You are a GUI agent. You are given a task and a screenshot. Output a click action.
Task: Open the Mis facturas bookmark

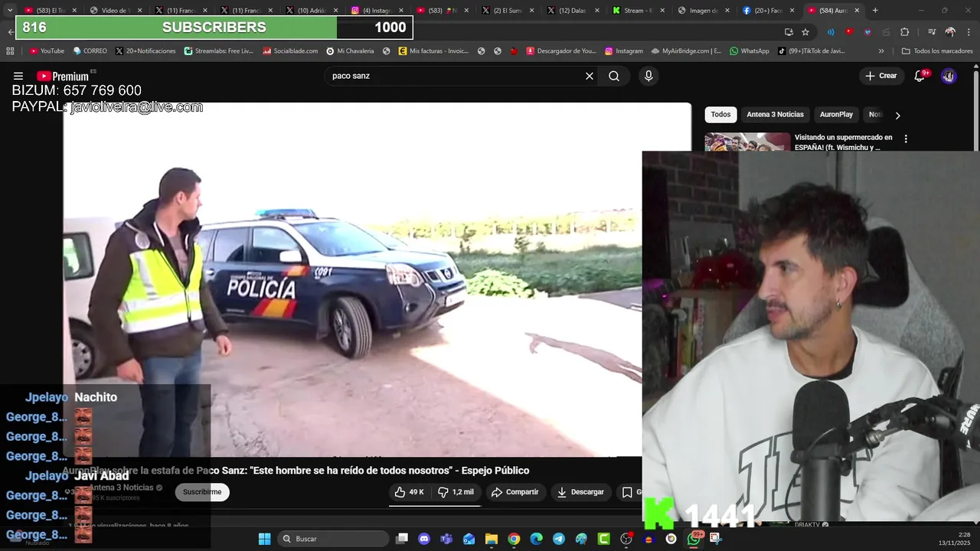[433, 51]
